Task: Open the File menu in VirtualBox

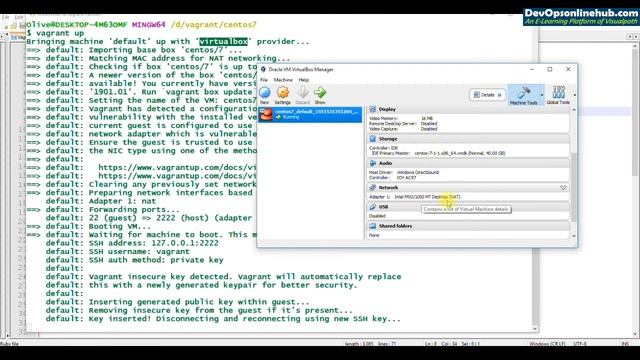Action: (264, 80)
